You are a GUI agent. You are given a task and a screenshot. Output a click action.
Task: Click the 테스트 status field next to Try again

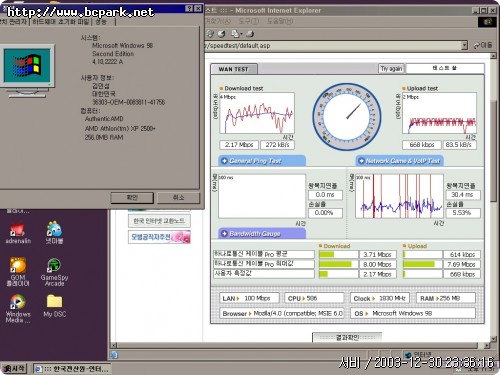pyautogui.click(x=445, y=68)
